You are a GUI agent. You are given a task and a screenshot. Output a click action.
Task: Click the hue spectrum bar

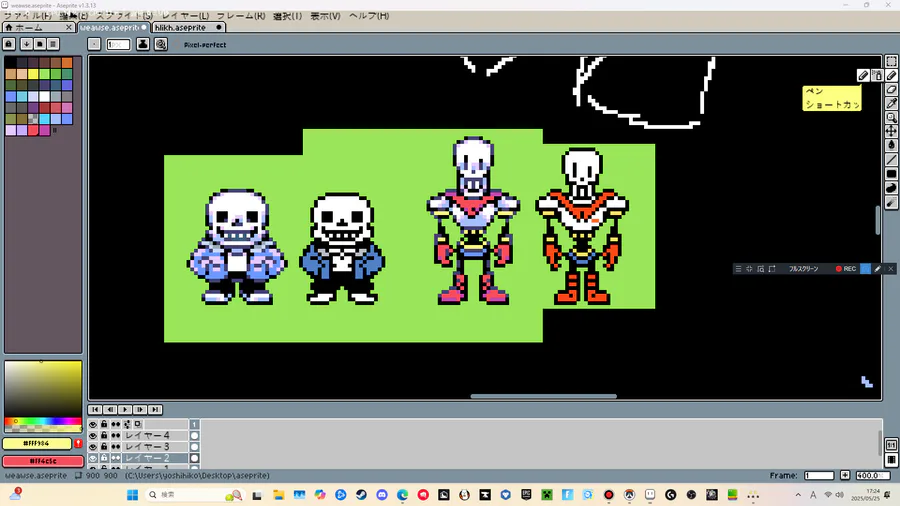coord(43,422)
